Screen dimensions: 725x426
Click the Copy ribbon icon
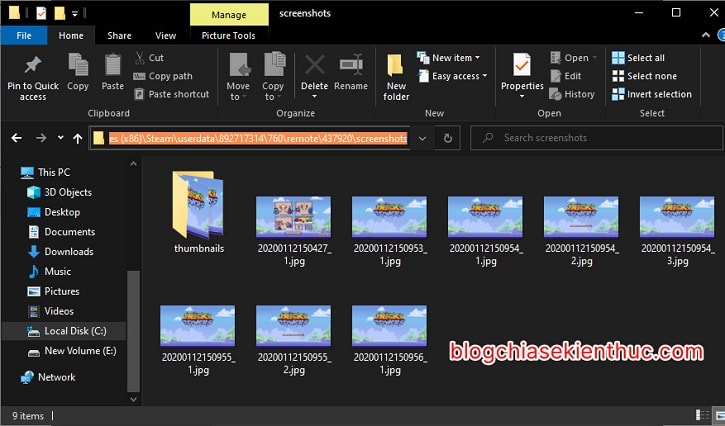tap(78, 64)
